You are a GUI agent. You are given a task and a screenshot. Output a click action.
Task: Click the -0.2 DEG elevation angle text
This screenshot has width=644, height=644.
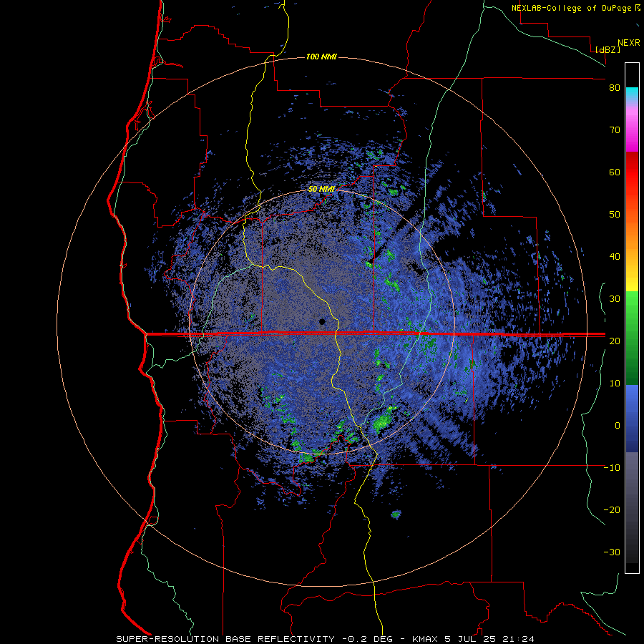367,639
